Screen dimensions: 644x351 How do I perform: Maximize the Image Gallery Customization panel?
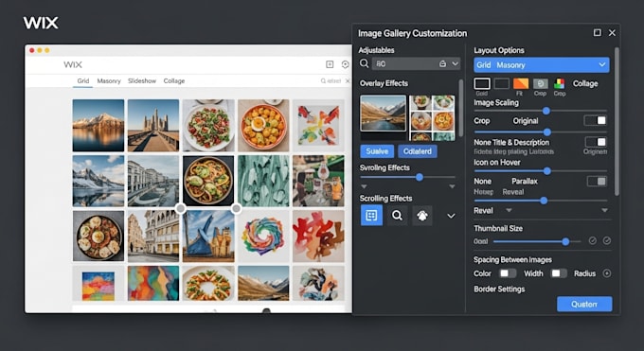click(x=598, y=32)
